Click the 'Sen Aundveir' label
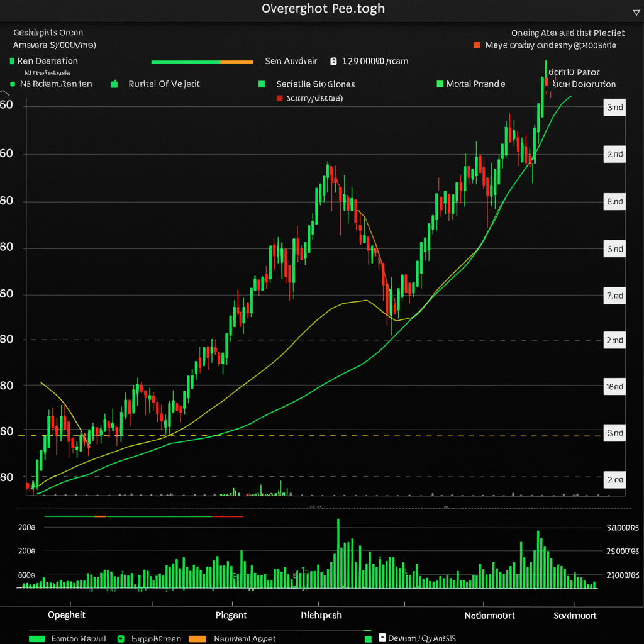The image size is (644, 644). click(291, 61)
